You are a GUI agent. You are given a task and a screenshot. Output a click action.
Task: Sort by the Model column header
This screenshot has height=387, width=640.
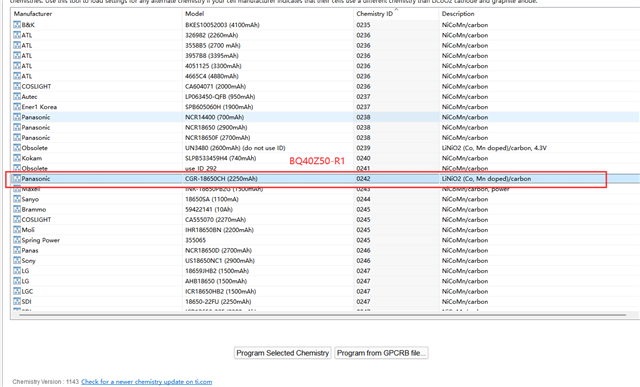point(195,13)
